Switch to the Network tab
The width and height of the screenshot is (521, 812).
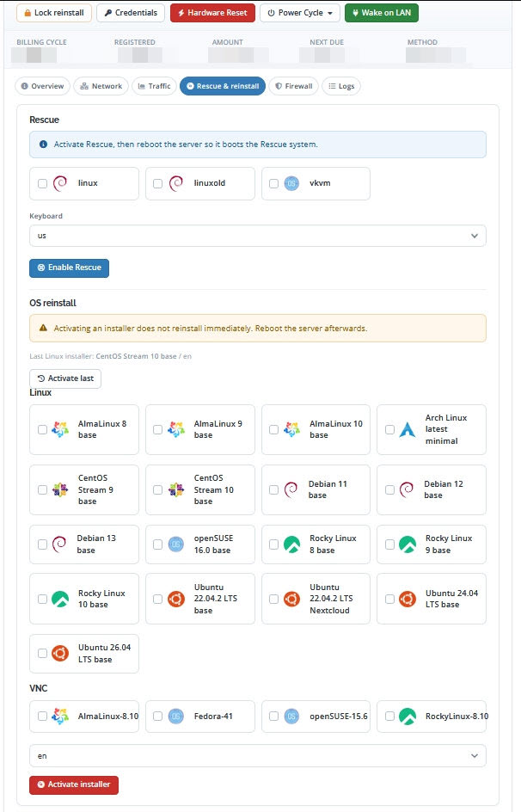coord(101,86)
